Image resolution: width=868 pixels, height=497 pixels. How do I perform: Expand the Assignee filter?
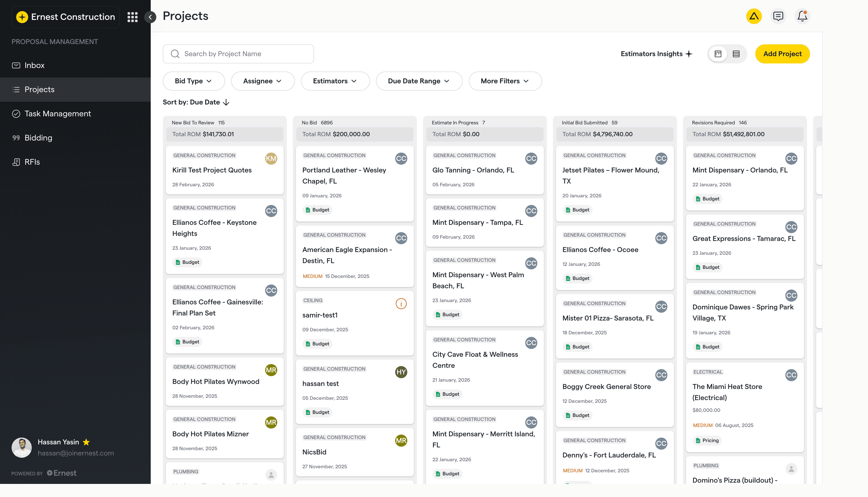(x=263, y=81)
